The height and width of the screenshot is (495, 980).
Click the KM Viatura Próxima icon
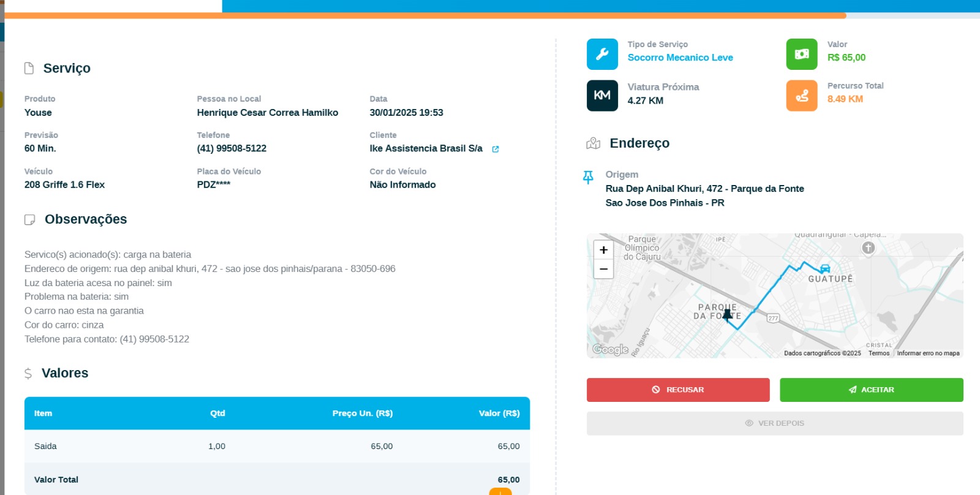point(602,96)
